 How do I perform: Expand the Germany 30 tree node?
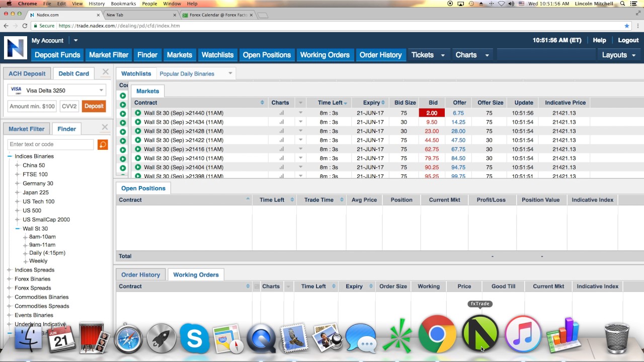(x=18, y=184)
